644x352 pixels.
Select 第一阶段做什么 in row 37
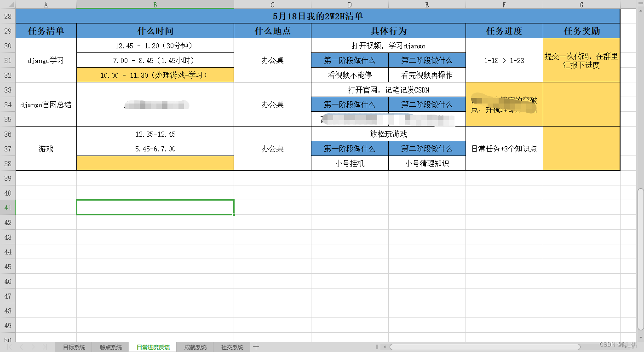coord(350,149)
